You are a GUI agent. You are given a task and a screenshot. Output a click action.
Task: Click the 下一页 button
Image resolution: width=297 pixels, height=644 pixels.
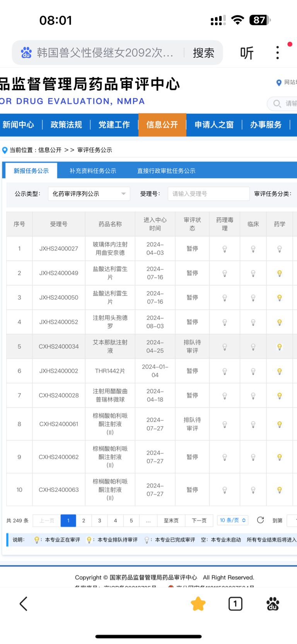coord(199,521)
